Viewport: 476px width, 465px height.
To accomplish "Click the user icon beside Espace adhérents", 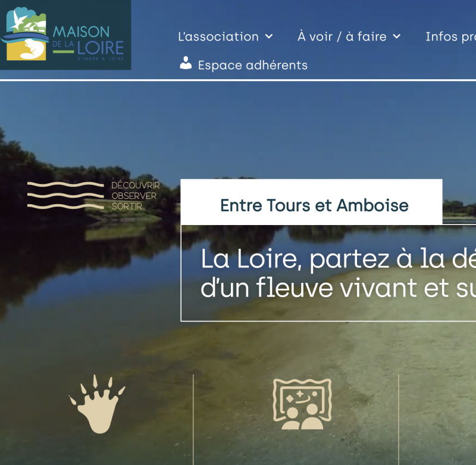I will pos(186,63).
